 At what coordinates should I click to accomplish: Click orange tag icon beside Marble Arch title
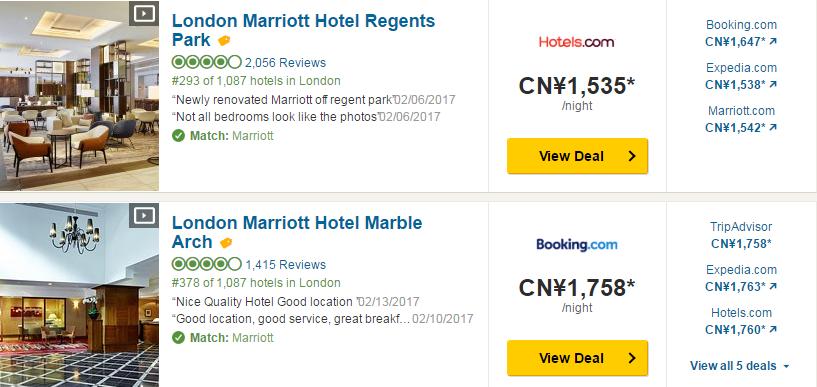point(226,243)
